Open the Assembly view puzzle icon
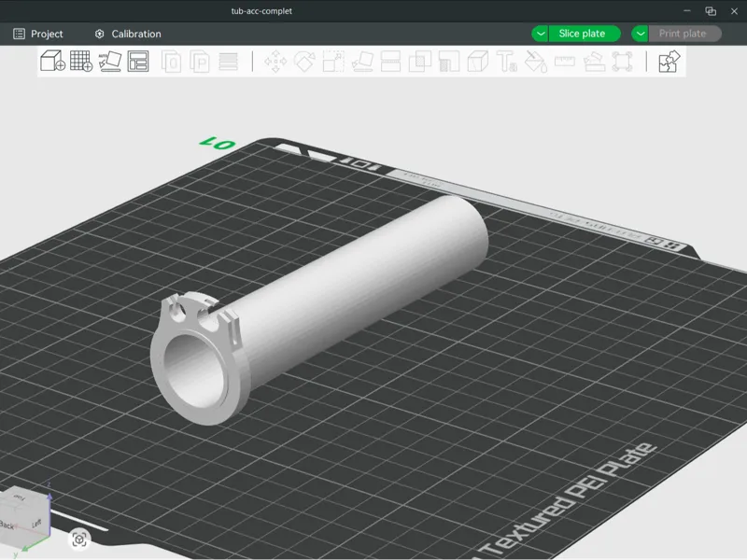The image size is (747, 560). tap(669, 62)
